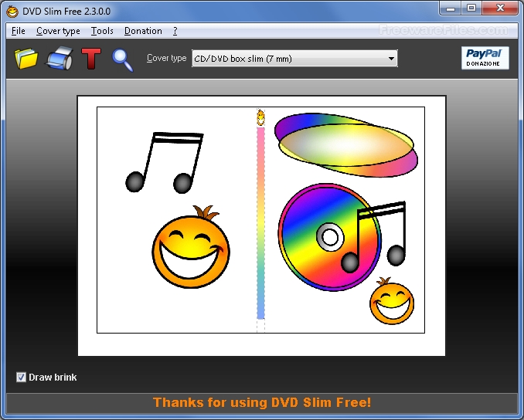Toggle the Draw brink checkbox

[x=21, y=378]
